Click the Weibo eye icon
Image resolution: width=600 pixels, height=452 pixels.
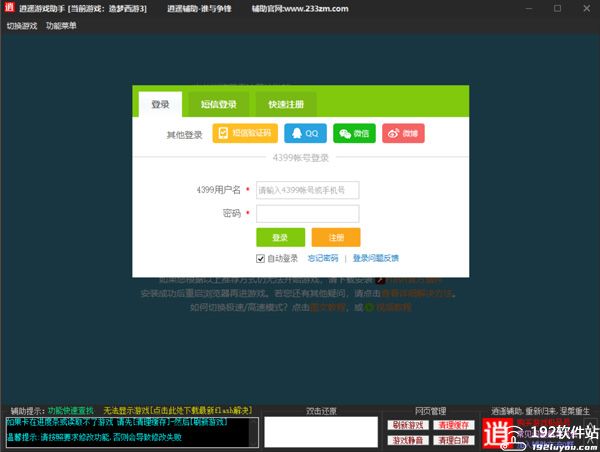(394, 133)
